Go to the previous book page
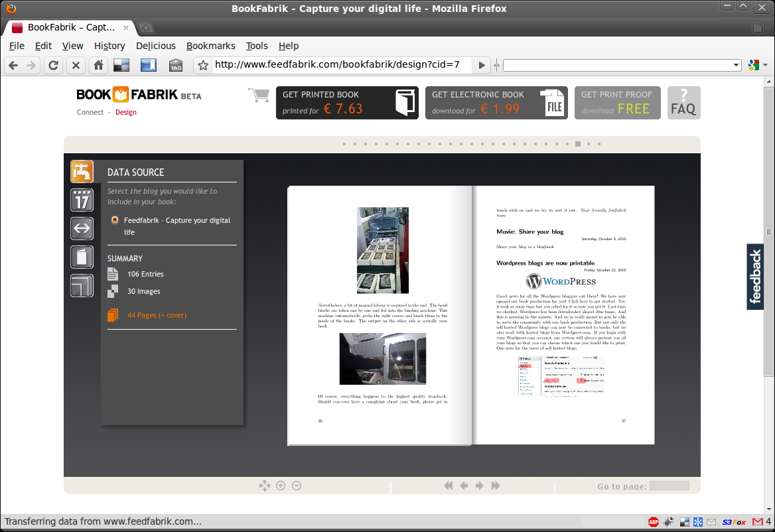This screenshot has width=775, height=532. tap(464, 486)
